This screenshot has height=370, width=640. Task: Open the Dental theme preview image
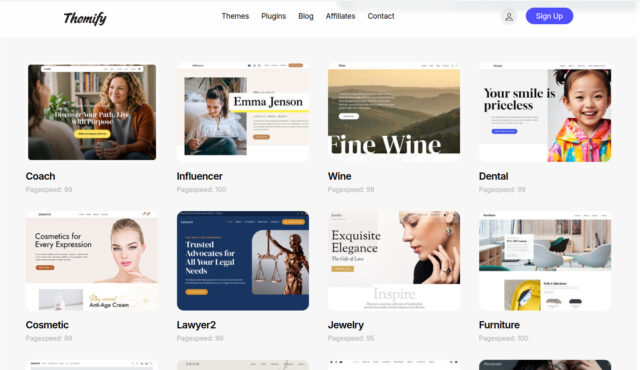coord(545,112)
